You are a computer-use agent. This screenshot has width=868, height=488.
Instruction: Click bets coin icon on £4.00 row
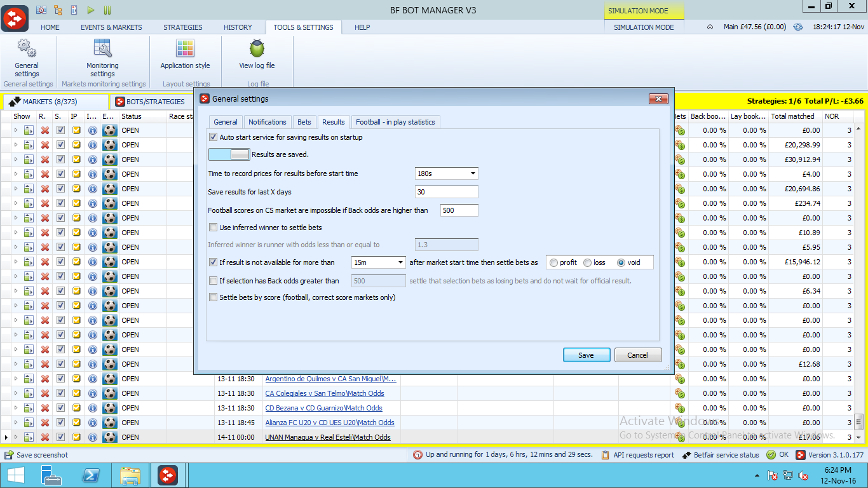point(679,174)
